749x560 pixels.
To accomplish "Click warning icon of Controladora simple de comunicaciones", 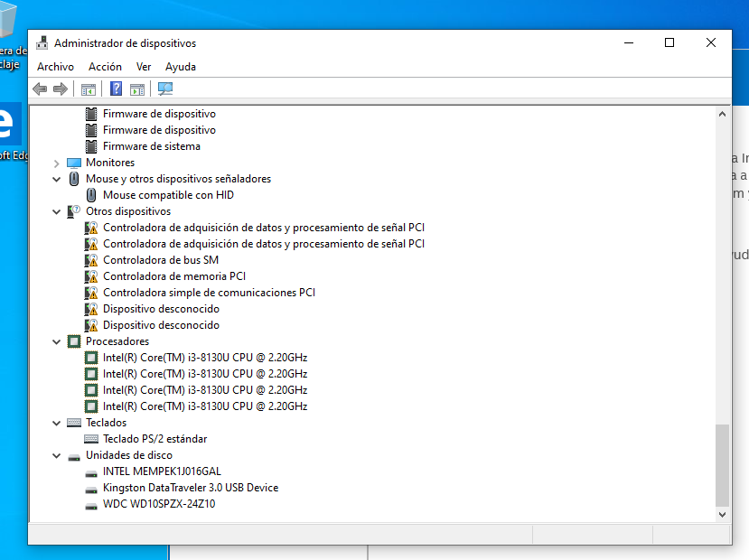I will [x=91, y=293].
